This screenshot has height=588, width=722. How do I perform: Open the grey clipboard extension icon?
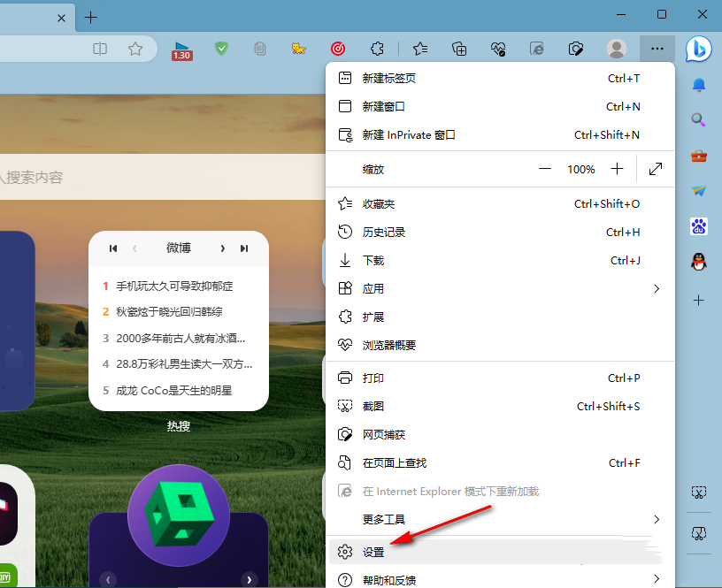coord(260,49)
